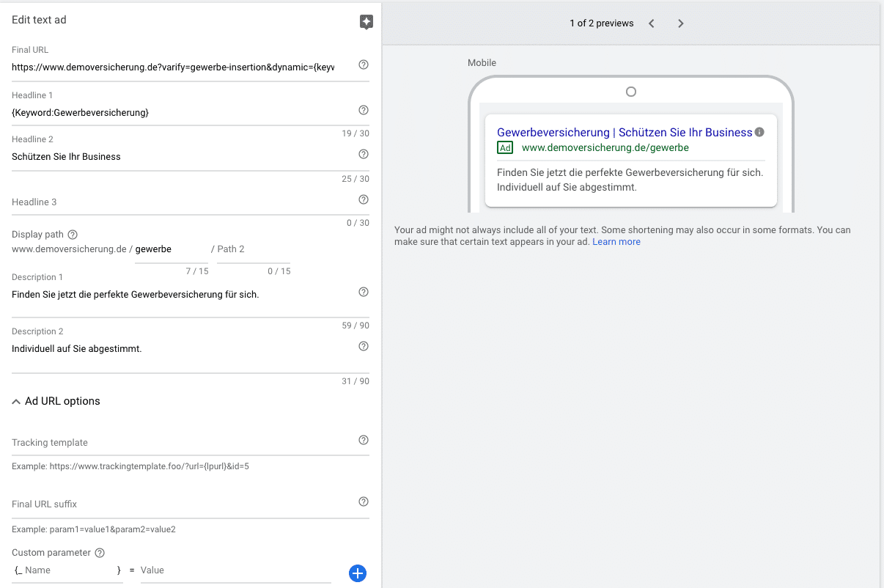Go to the next ad preview
Viewport: 884px width, 588px height.
click(681, 23)
